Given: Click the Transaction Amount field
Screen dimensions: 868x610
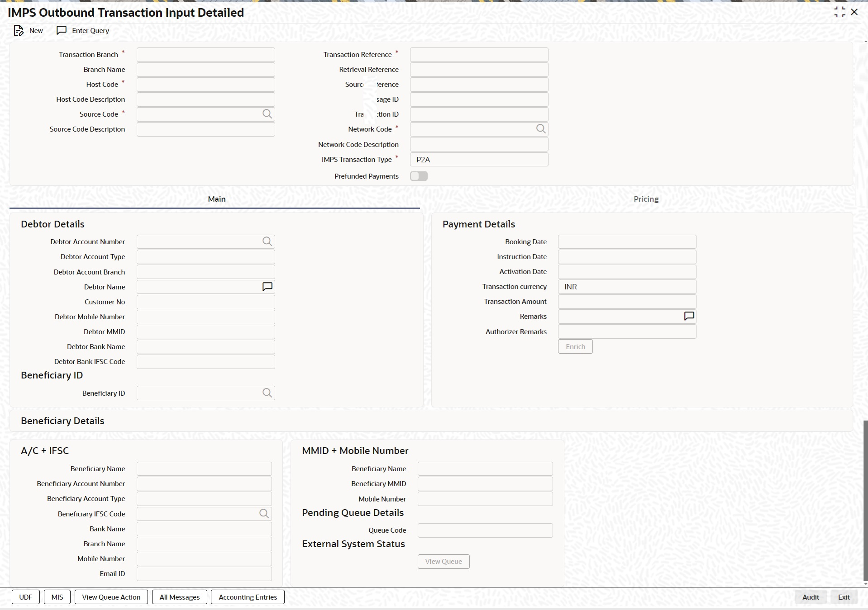Looking at the screenshot, I should click(627, 301).
